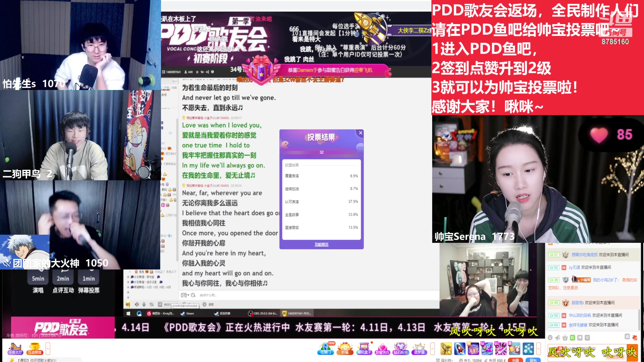
Task: Toggle the green 粉 fan badge button
Action: coord(572,338)
